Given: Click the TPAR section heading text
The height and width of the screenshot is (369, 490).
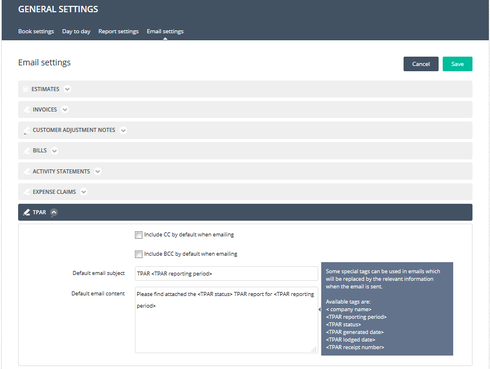Looking at the screenshot, I should point(39,212).
